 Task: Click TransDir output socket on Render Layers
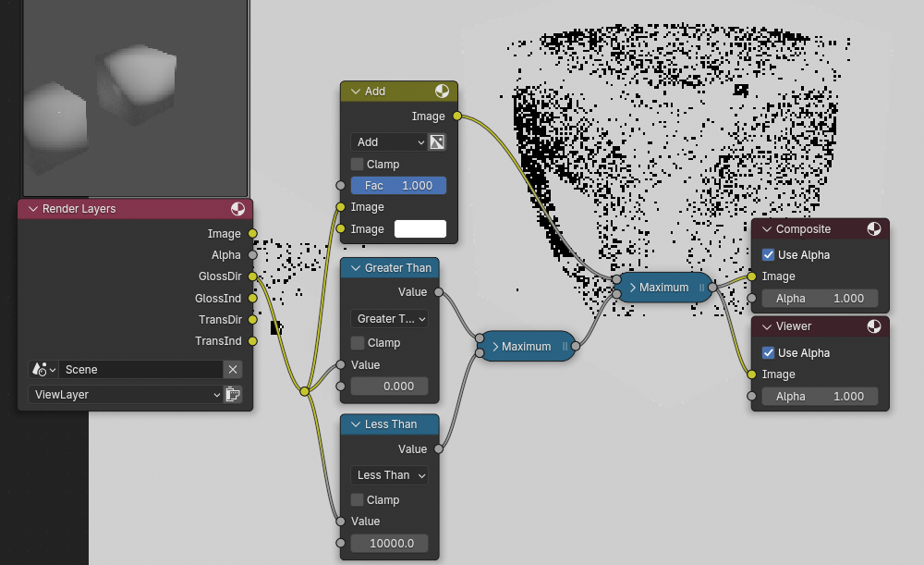[x=253, y=320]
